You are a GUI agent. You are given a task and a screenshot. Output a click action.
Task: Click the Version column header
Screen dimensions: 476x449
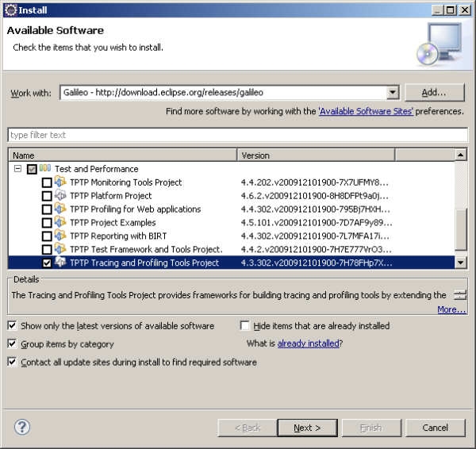[316, 155]
